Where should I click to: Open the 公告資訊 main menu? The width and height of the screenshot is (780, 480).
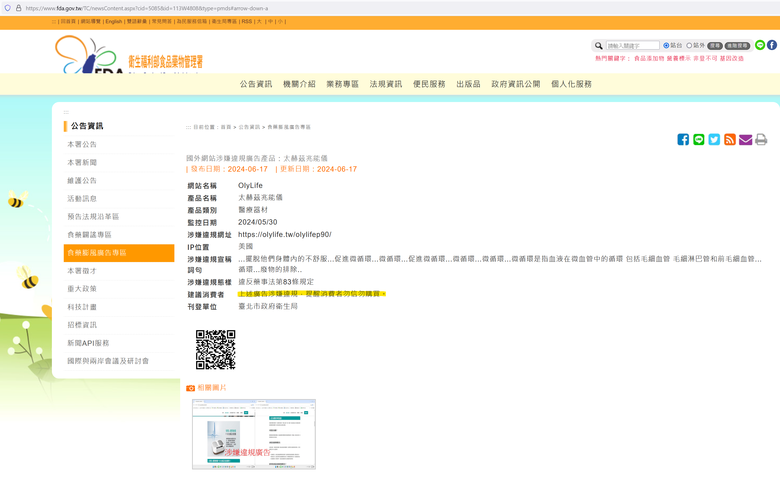click(x=256, y=84)
